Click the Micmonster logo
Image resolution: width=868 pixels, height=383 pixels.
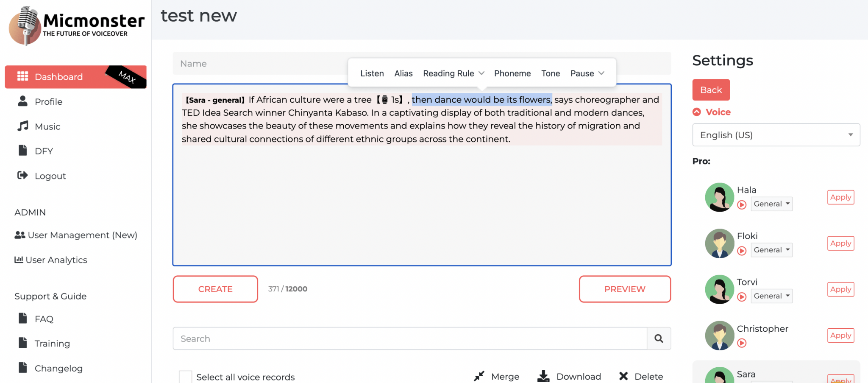[x=75, y=25]
